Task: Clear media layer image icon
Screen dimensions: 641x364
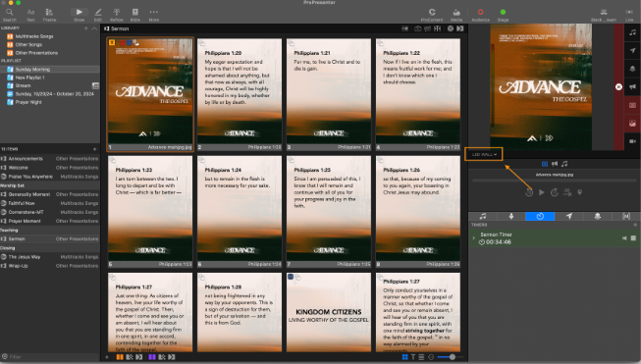Action: coord(632,124)
